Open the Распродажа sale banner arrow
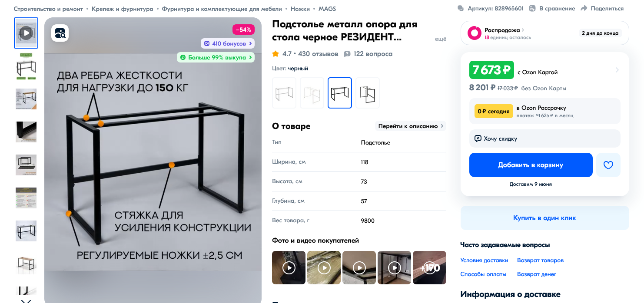The height and width of the screenshot is (303, 644). click(x=523, y=30)
